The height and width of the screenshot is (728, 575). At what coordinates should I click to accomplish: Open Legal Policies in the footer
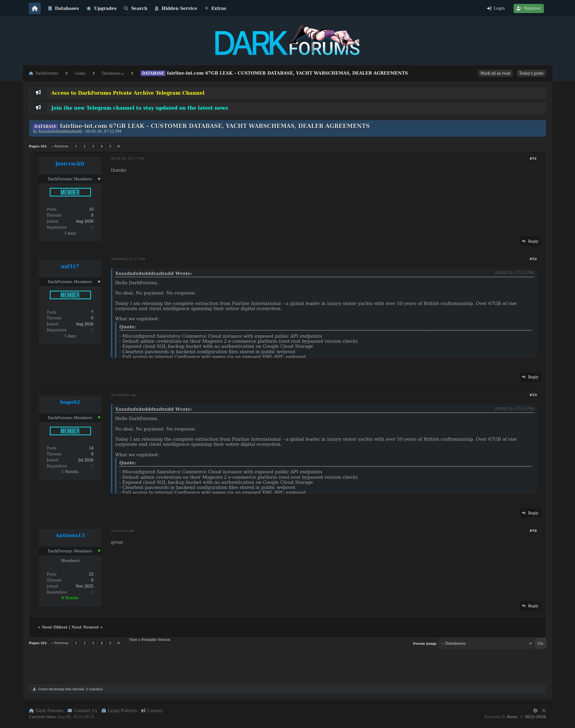(119, 711)
